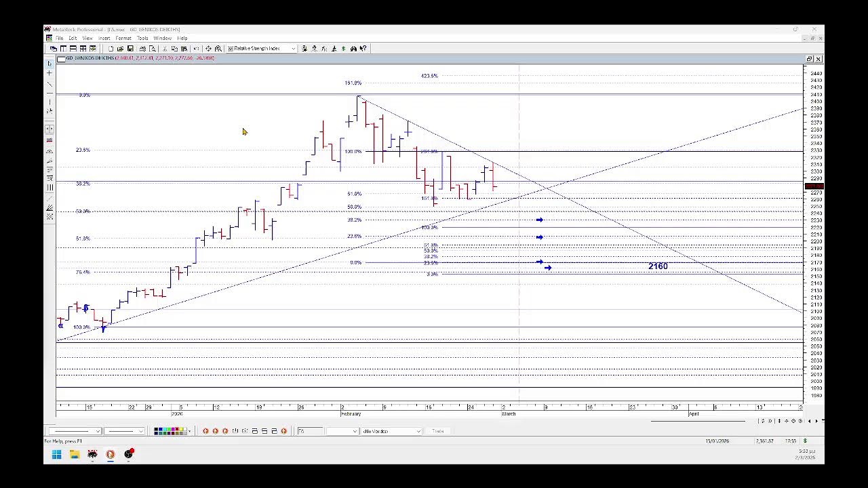Click the Open folder toolbar icon
The image size is (868, 488).
[x=120, y=49]
